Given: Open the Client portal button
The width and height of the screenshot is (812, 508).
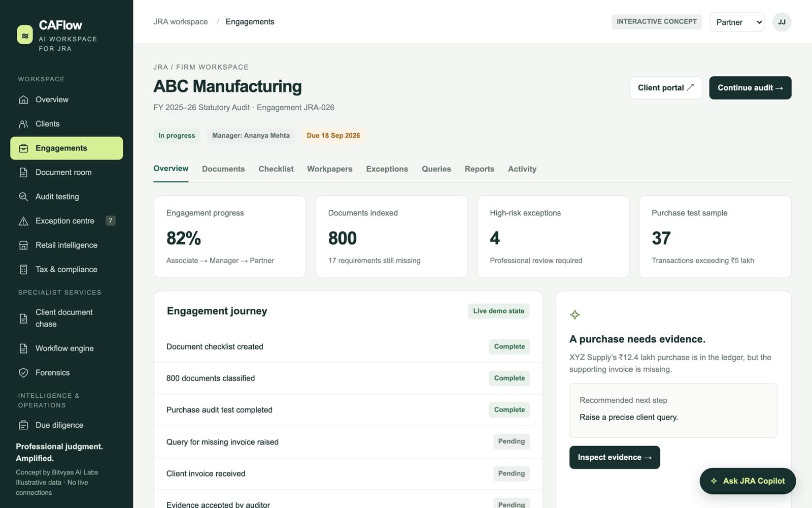Looking at the screenshot, I should 666,88.
